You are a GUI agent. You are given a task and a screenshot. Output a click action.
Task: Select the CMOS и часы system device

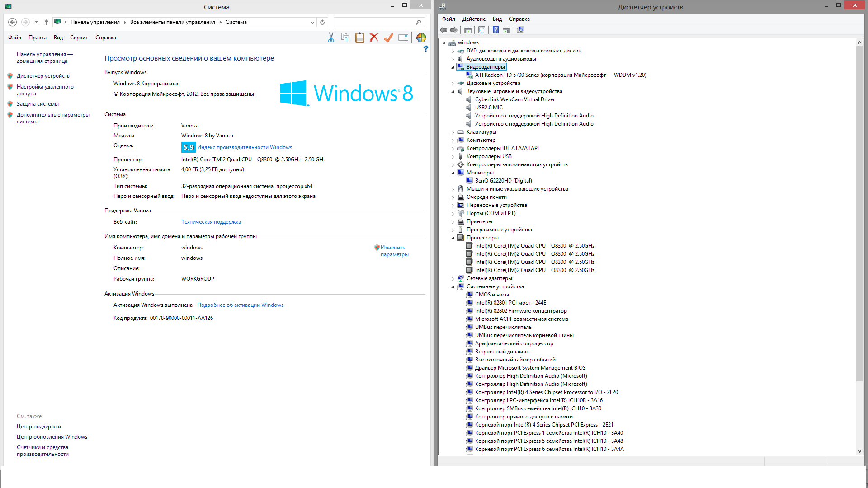[492, 295]
